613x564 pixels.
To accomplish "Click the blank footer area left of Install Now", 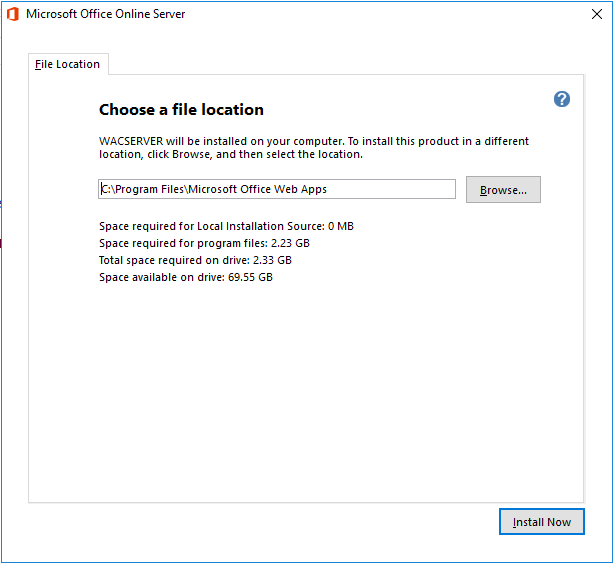I will click(250, 522).
